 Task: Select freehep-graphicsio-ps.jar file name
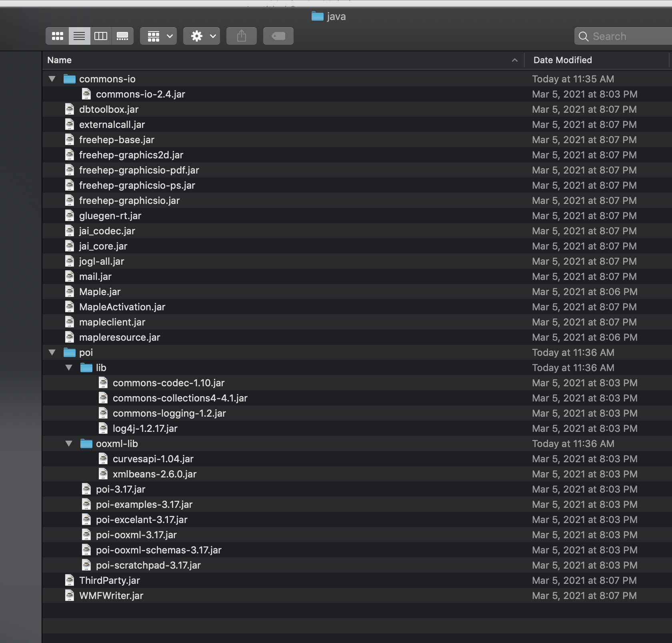(x=137, y=185)
